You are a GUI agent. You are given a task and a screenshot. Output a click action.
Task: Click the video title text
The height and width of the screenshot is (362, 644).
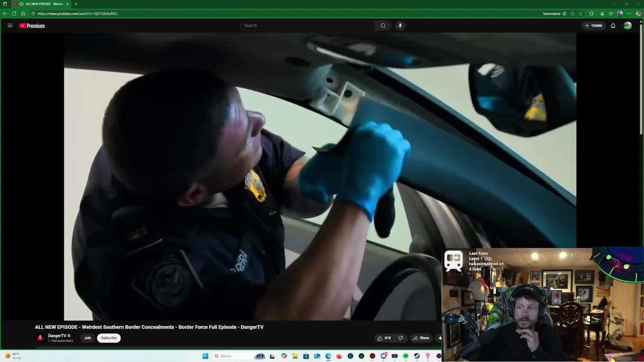coord(149,327)
